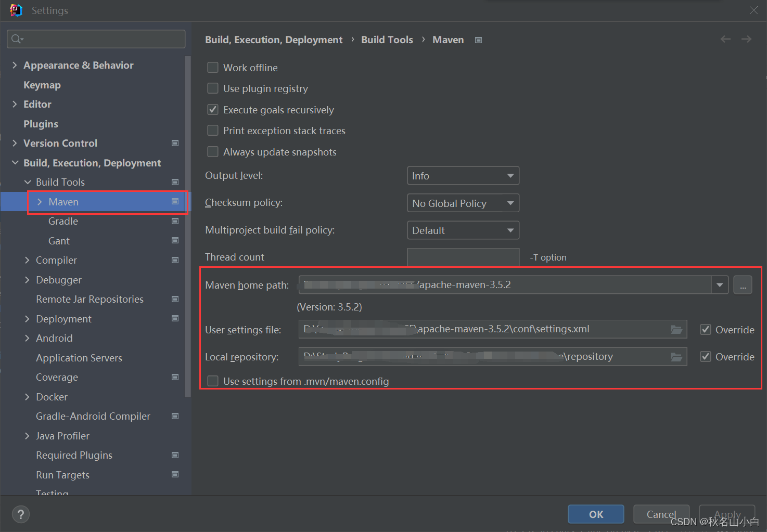Screen dimensions: 767x532
Task: Toggle Override for User settings file
Action: pos(706,330)
